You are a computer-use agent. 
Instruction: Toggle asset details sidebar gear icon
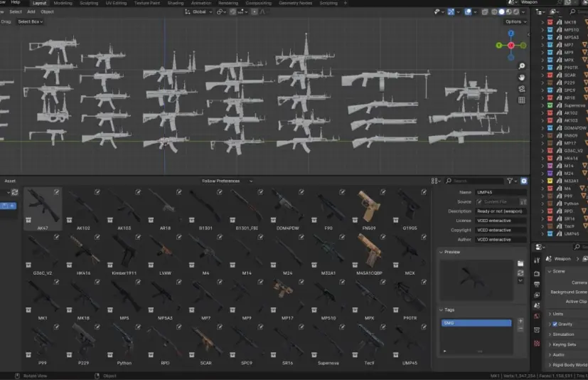tap(524, 181)
